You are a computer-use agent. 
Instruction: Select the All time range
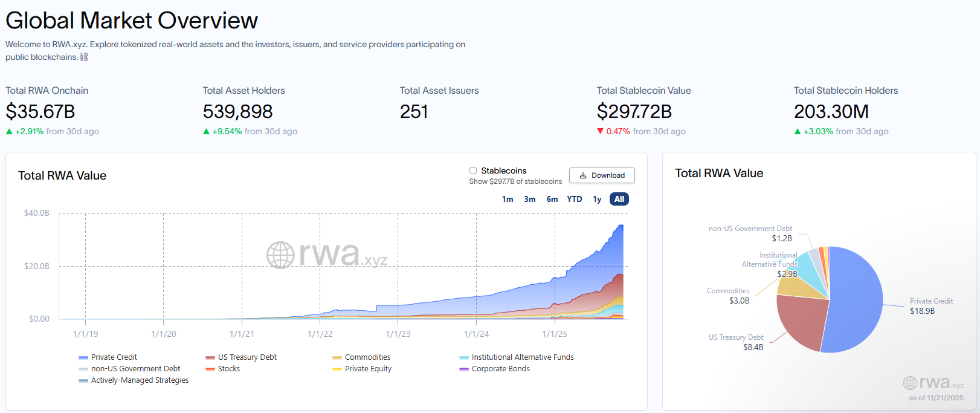(619, 199)
